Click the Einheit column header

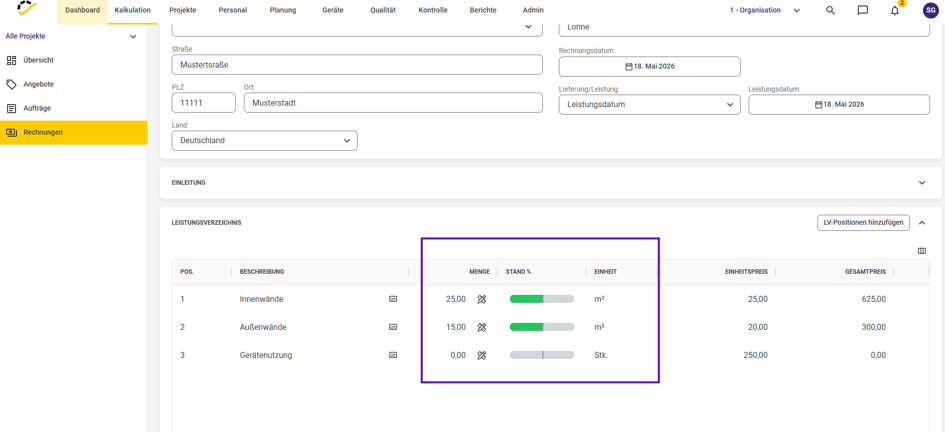(605, 272)
